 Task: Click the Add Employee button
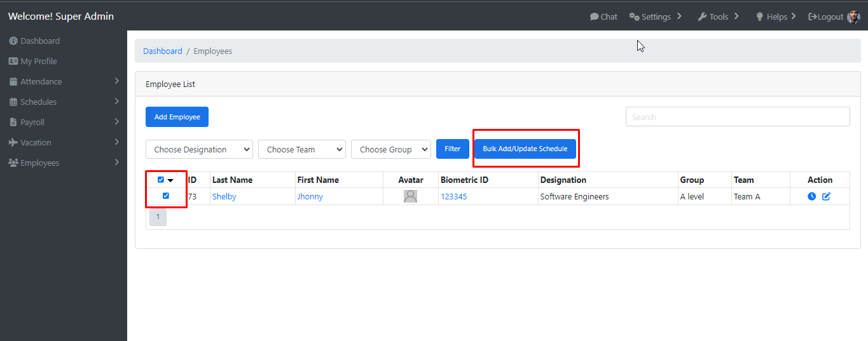point(177,117)
